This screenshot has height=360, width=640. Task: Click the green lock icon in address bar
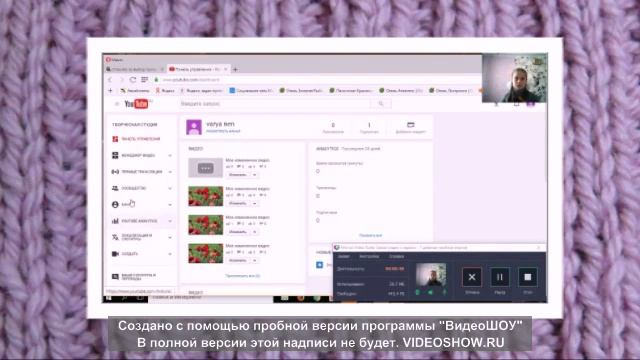[156, 80]
